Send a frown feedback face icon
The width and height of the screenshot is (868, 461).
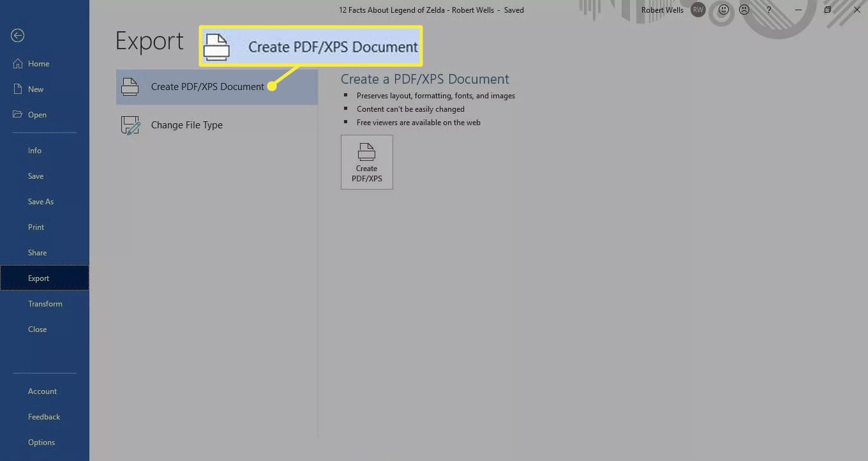(744, 10)
